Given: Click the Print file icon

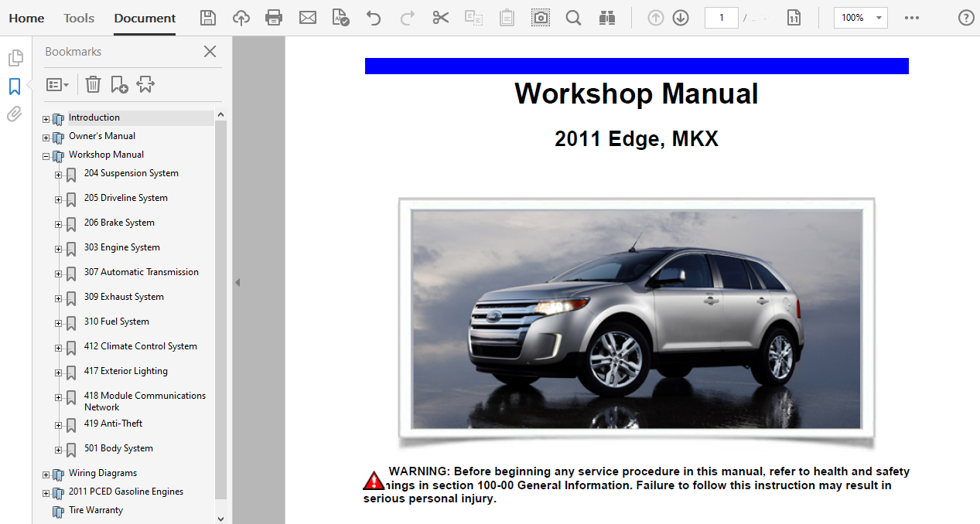Looking at the screenshot, I should pyautogui.click(x=274, y=18).
